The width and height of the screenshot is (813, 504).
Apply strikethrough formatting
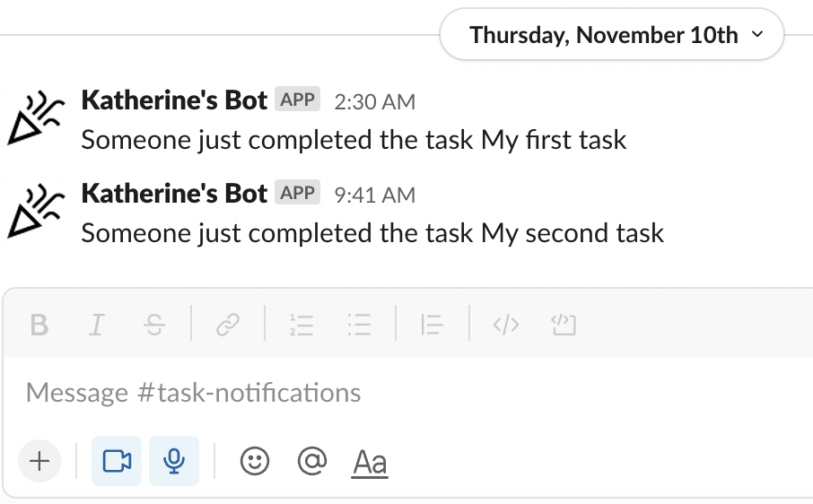154,325
